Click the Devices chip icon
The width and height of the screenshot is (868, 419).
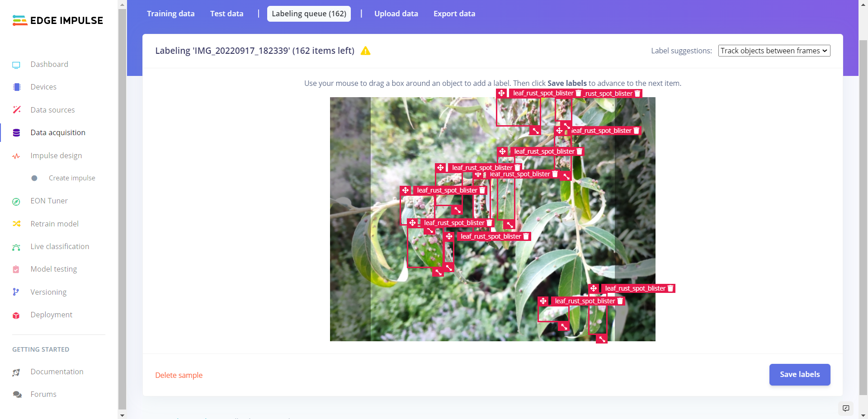17,87
